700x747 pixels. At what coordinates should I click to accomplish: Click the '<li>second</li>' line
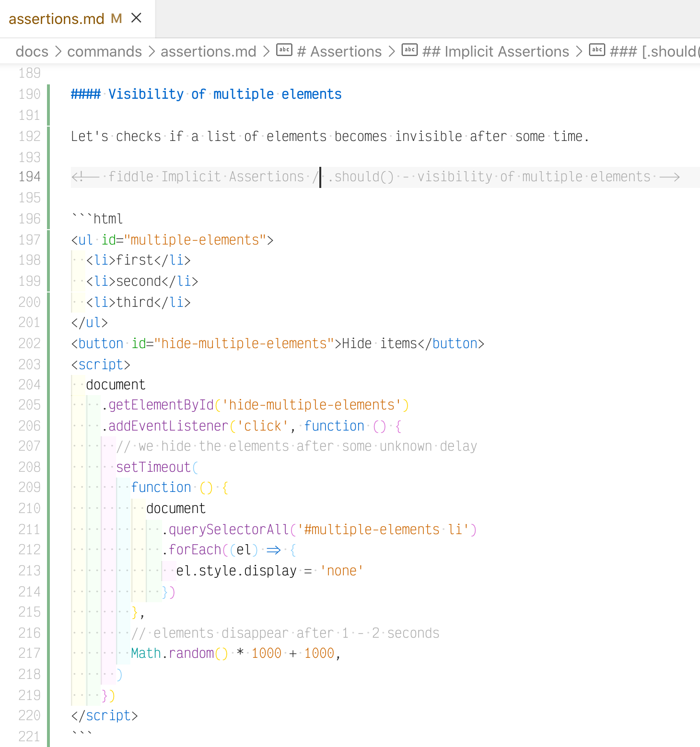[x=142, y=281]
